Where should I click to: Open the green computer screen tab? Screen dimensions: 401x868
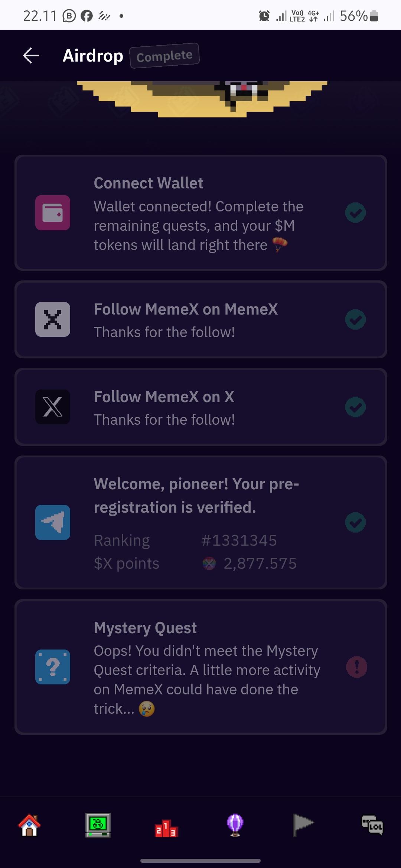click(98, 825)
